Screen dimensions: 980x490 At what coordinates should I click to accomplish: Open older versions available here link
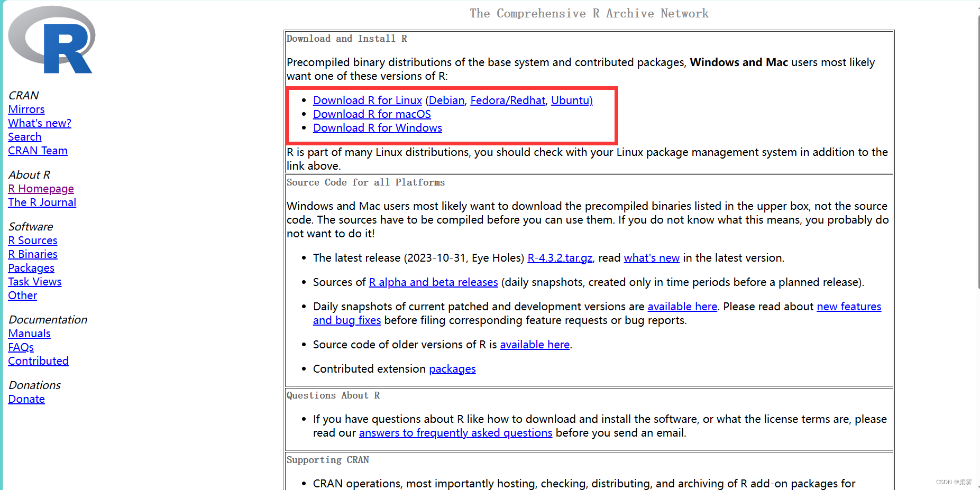click(535, 345)
